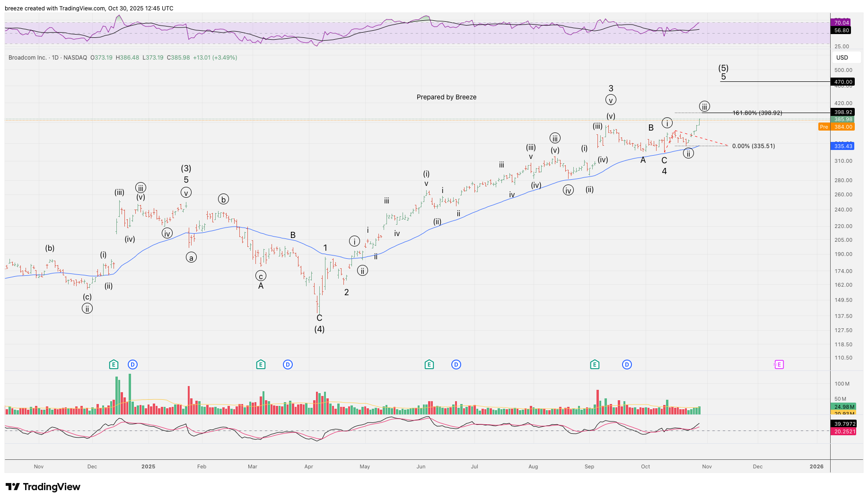Click the green 385.98 last price label

point(842,119)
